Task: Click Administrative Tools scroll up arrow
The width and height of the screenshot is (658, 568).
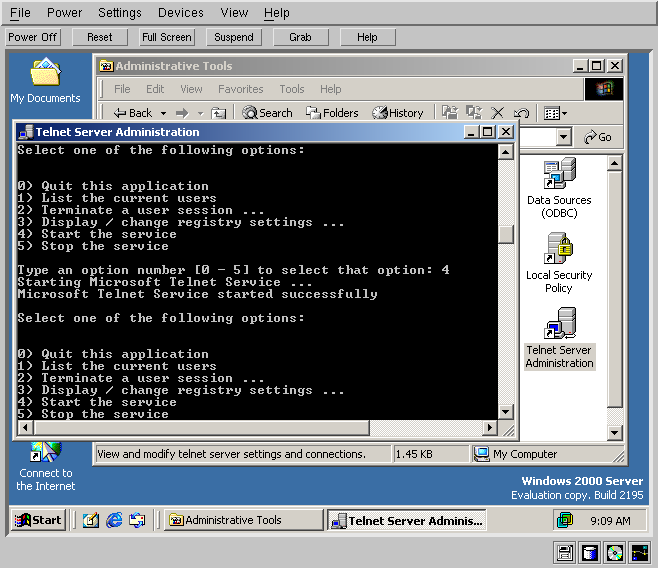Action: click(x=615, y=163)
